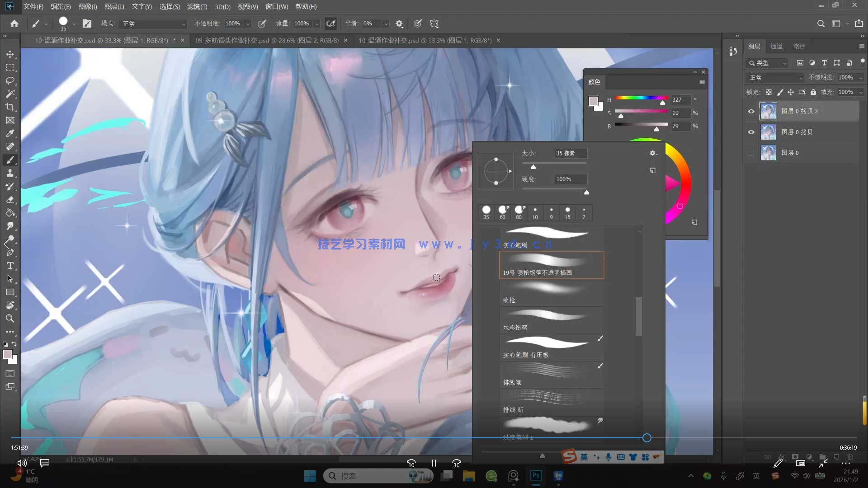Show hidden layer 图层 0
Viewport: 868px width, 488px height.
tap(751, 153)
